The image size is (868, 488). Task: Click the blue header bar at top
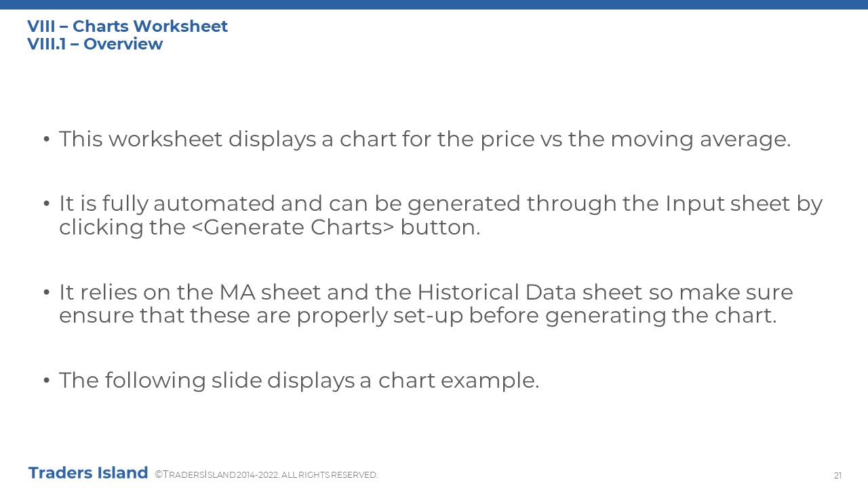434,5
